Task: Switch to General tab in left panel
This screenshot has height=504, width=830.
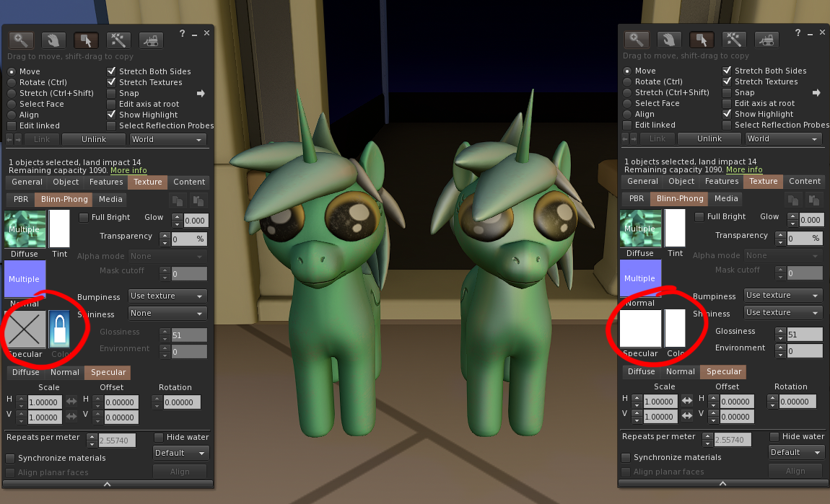Action: [x=27, y=182]
